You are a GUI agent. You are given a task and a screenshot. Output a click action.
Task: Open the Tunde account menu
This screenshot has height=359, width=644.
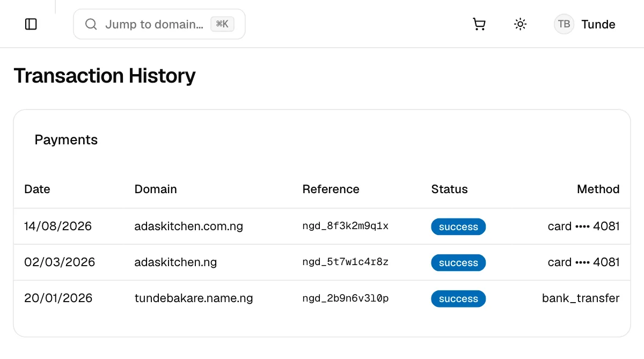pyautogui.click(x=585, y=24)
